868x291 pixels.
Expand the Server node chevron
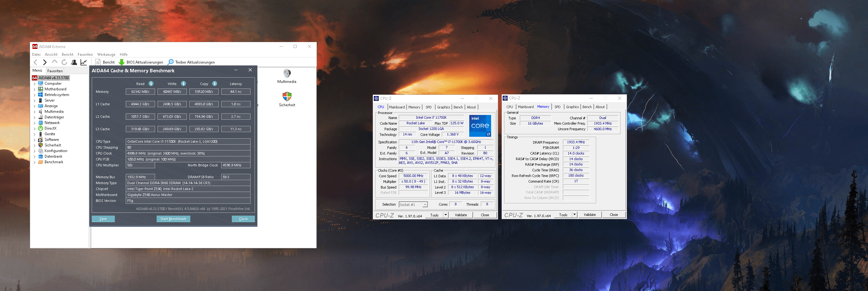click(34, 101)
